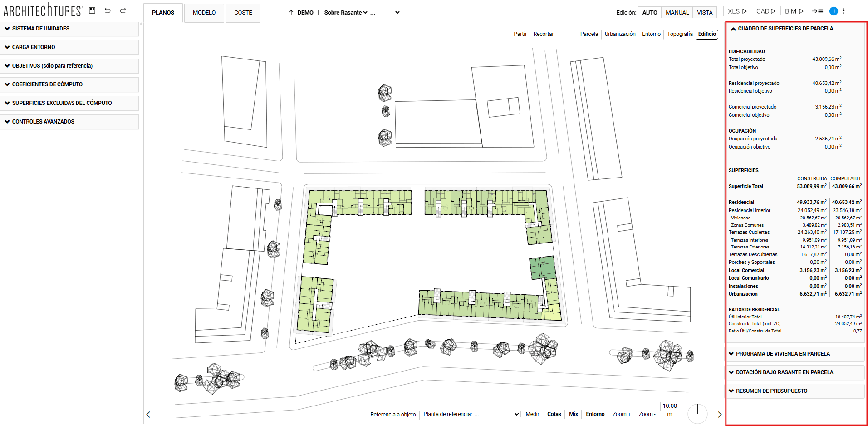
Task: Open the three-dot overflow menu
Action: point(844,11)
